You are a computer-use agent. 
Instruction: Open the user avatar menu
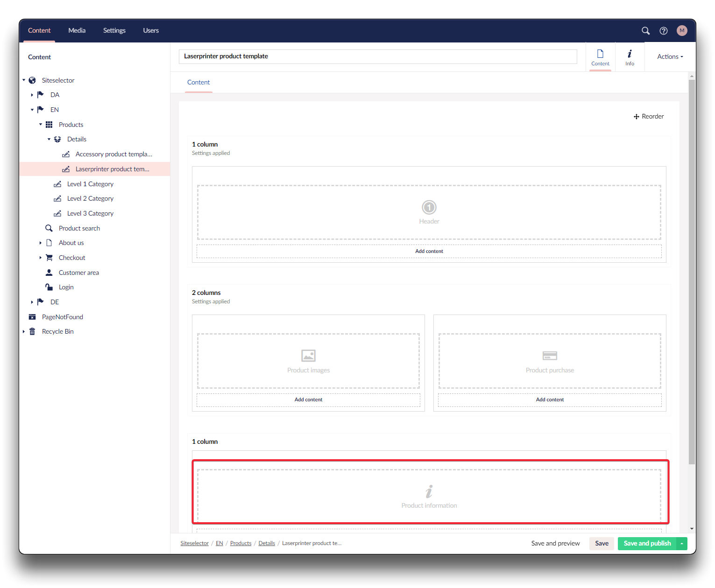point(682,31)
